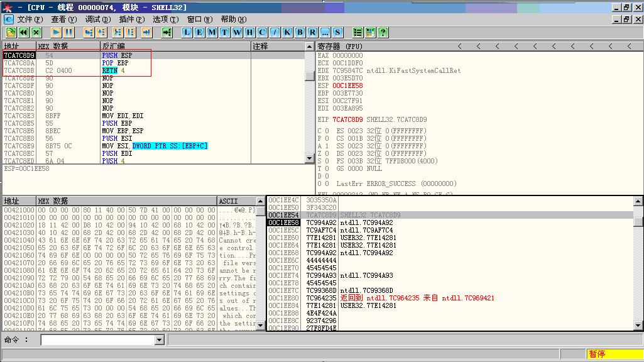Click disassembly pane scrollbar up arrow
Screen dimensions: 644x362
pos(310,47)
